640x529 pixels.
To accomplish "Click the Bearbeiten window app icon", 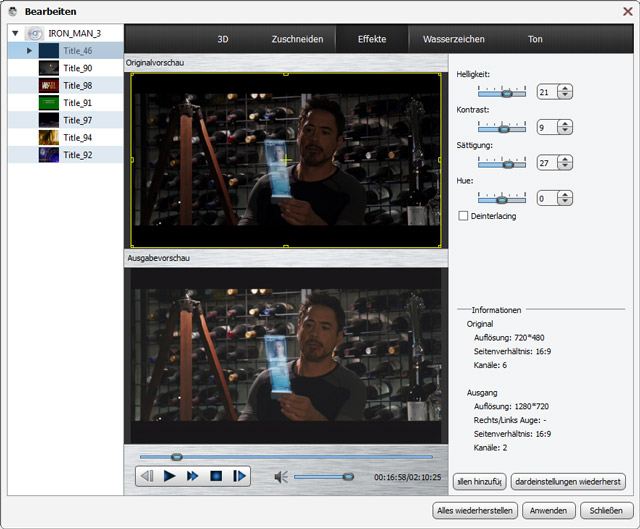I will point(13,11).
